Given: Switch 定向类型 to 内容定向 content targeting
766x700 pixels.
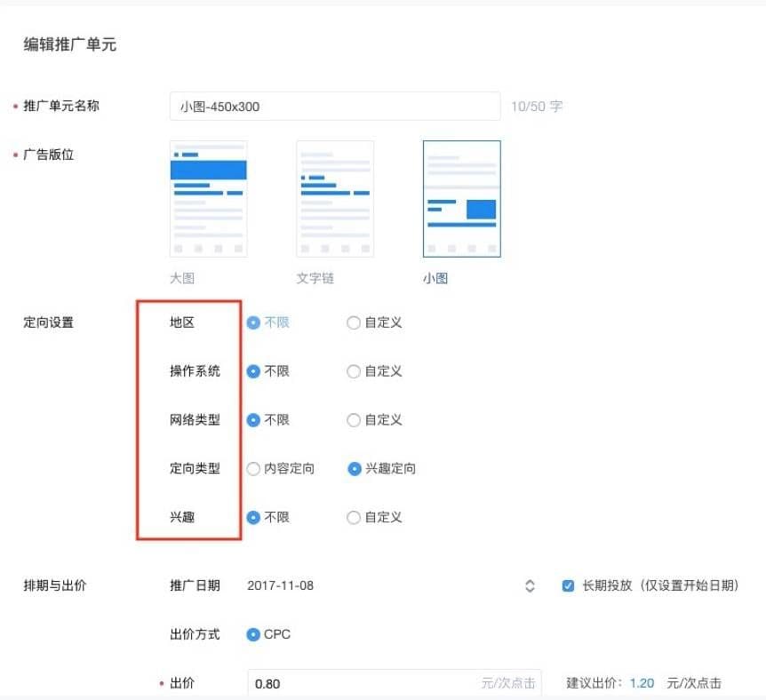Looking at the screenshot, I should click(x=255, y=469).
